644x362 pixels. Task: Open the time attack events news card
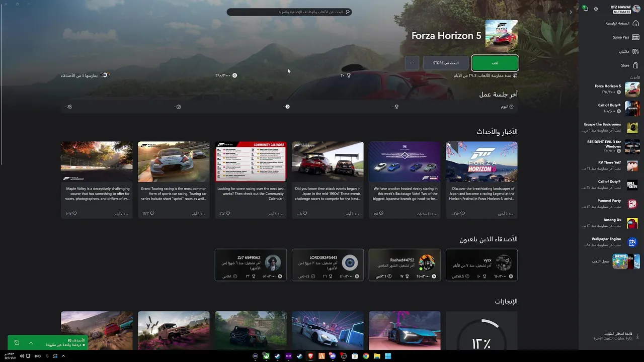(x=328, y=180)
